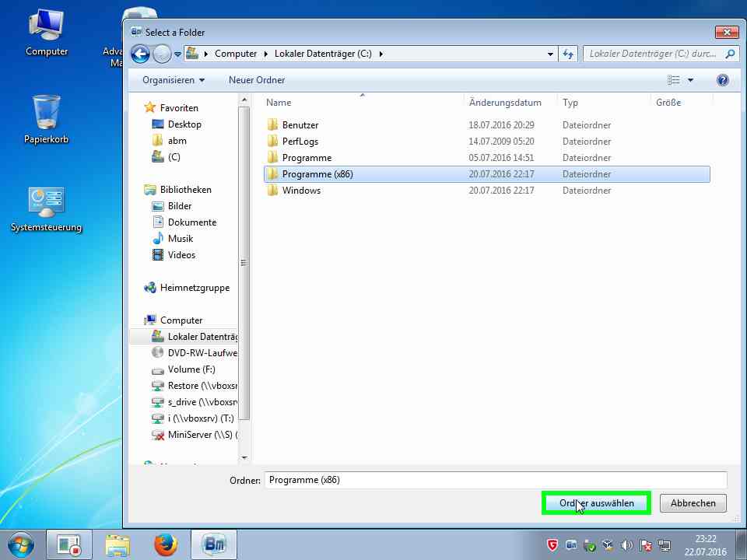Click Lokaler Datenträger (C:) breadcrumb segment
Viewport: 747px width, 560px height.
pos(323,54)
